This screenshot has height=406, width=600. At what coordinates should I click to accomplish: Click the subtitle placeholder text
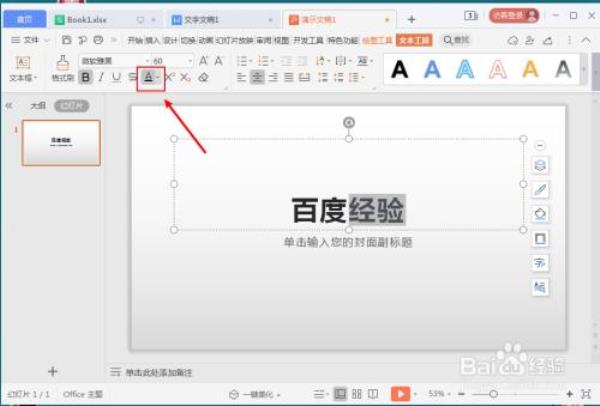coord(348,242)
